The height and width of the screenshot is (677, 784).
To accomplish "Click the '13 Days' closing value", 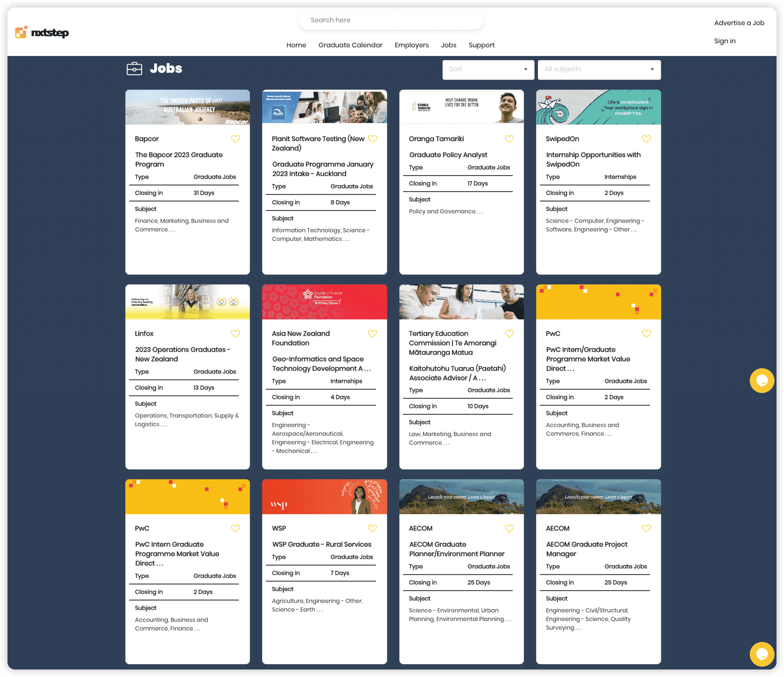I will [204, 388].
